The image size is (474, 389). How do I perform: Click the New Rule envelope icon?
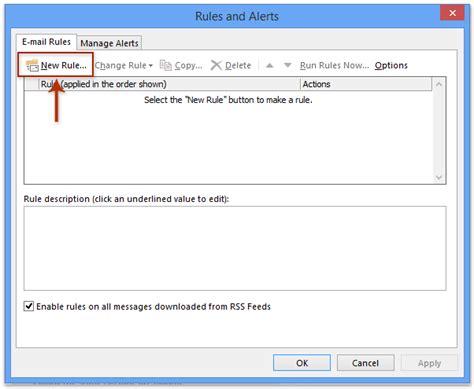[x=32, y=66]
